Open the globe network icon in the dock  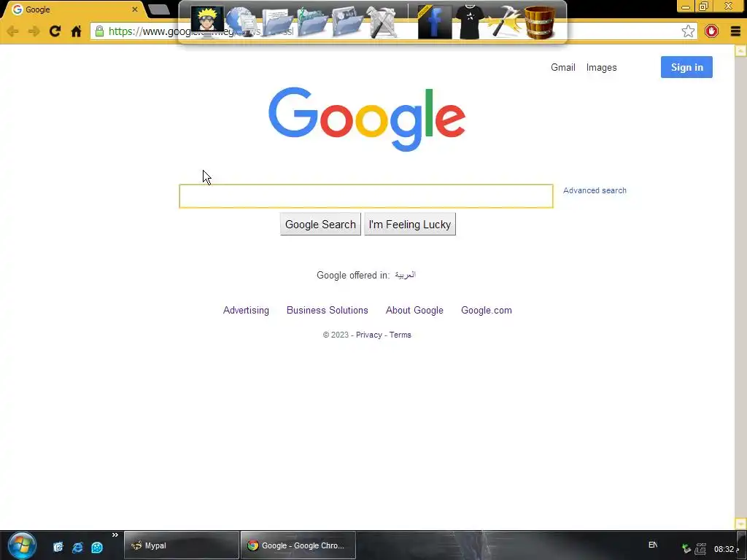tap(241, 22)
